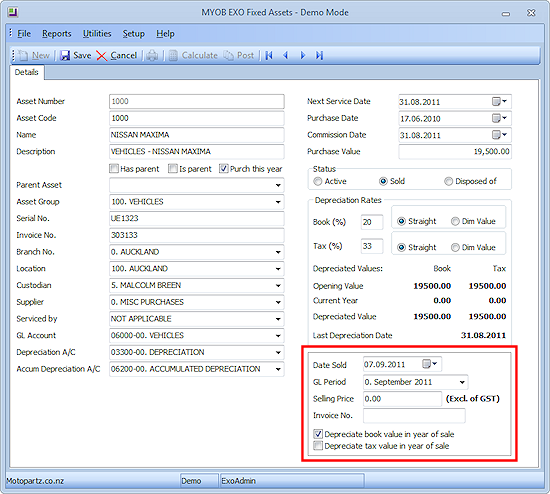Select the Active status radio button
Screen dimensions: 550x494
[317, 181]
